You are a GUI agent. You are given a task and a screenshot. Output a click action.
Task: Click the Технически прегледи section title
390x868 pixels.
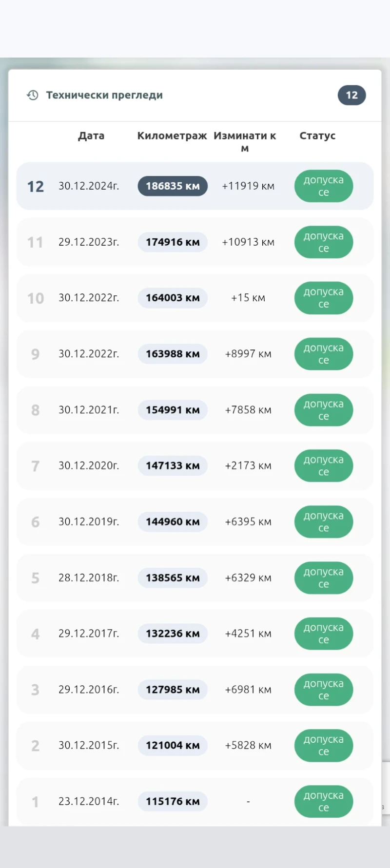(x=104, y=95)
